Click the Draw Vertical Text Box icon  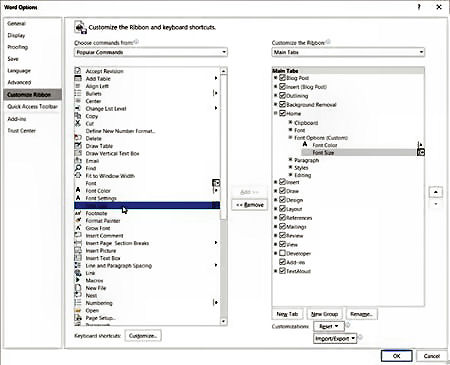78,153
